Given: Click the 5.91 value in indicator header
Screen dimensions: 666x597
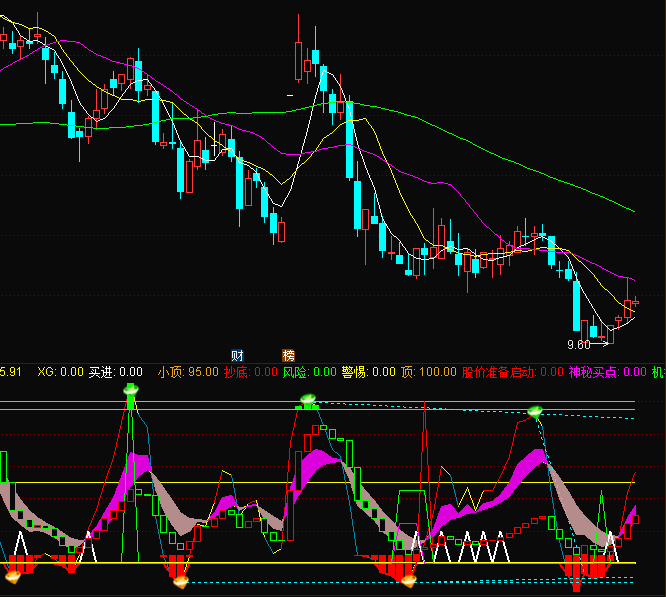Looking at the screenshot, I should (x=10, y=372).
